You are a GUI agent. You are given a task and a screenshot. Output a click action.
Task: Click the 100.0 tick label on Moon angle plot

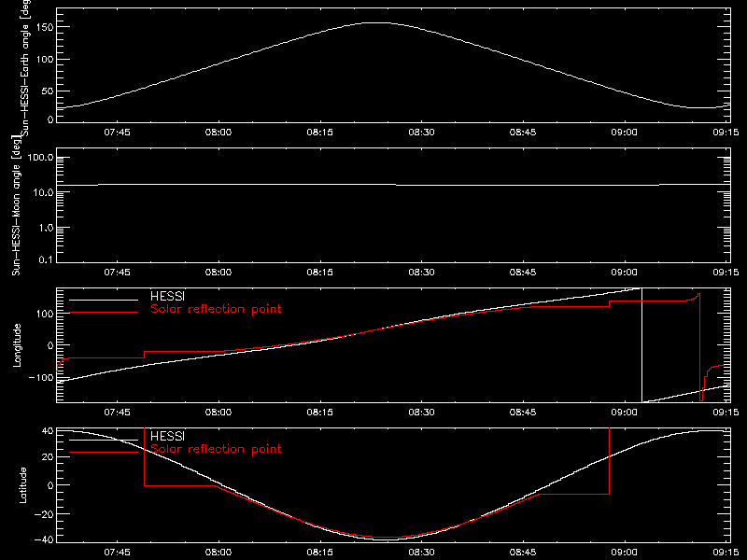(x=40, y=158)
